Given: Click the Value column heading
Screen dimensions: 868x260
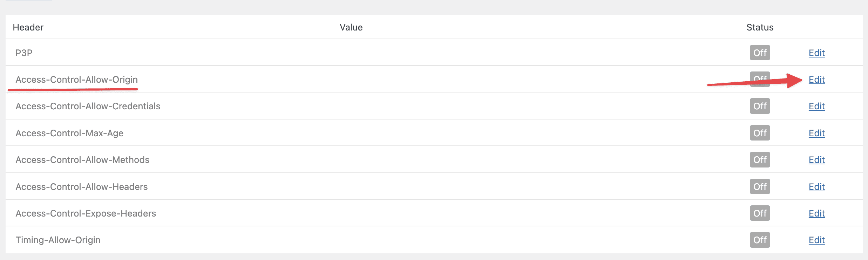Looking at the screenshot, I should [x=351, y=27].
